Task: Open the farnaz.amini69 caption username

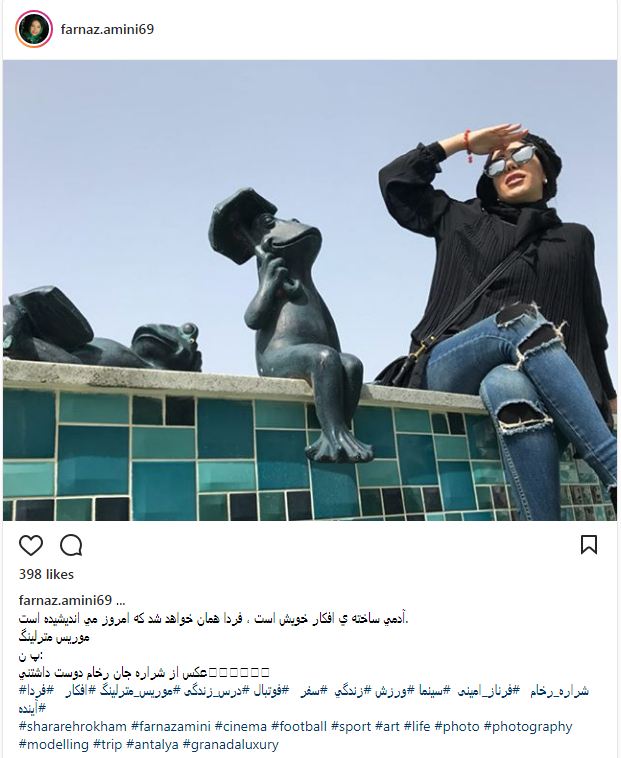Action: (x=65, y=600)
